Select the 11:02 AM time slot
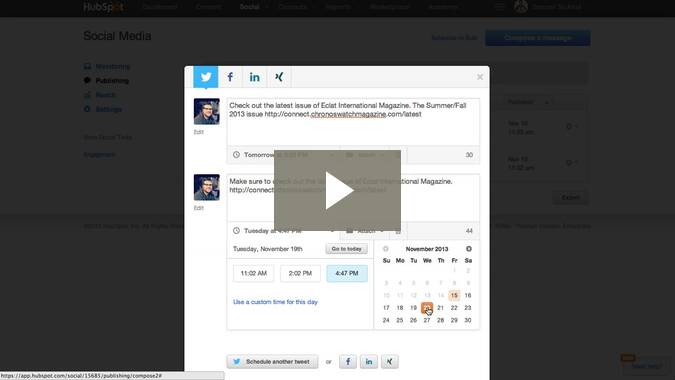The image size is (675, 380). point(254,273)
